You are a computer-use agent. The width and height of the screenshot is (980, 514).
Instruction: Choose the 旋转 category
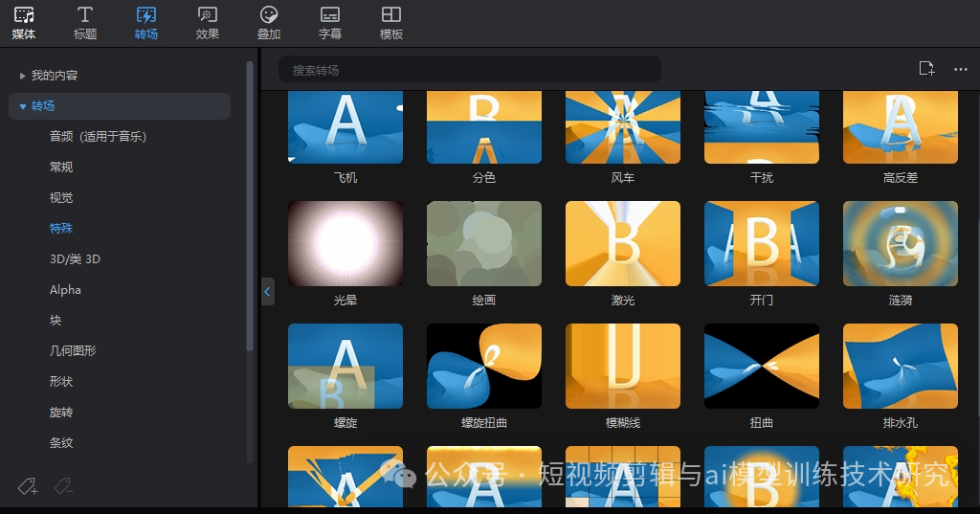(61, 413)
